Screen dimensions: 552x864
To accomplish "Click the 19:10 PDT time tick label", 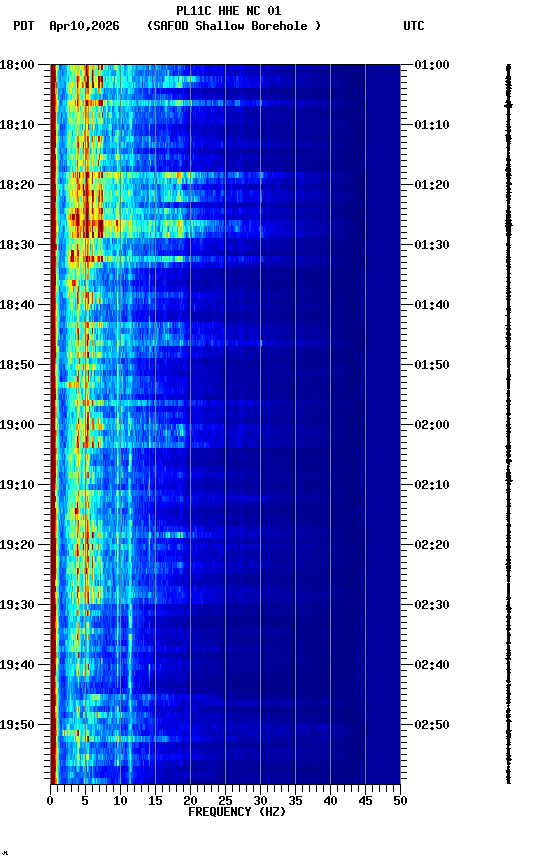I will coord(17,485).
